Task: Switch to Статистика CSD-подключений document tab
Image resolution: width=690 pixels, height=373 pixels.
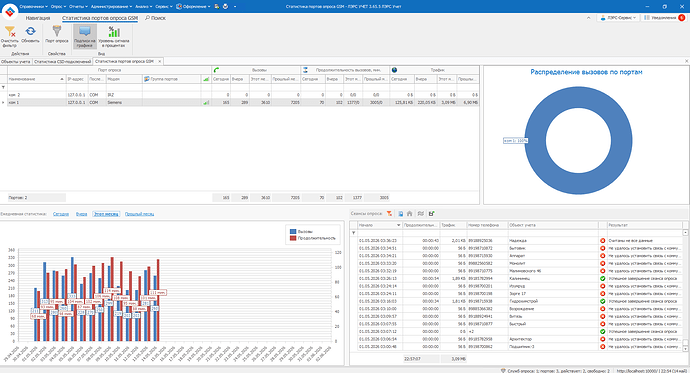Action: pos(62,62)
